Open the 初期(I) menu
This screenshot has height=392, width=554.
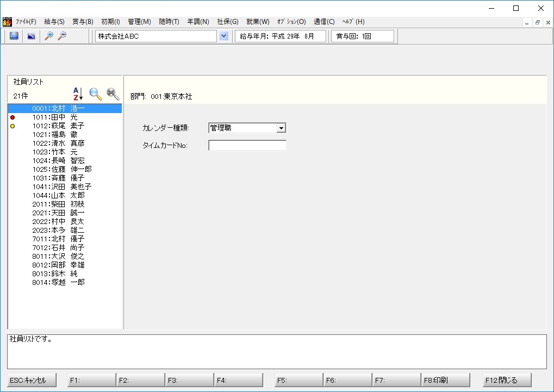pos(110,22)
